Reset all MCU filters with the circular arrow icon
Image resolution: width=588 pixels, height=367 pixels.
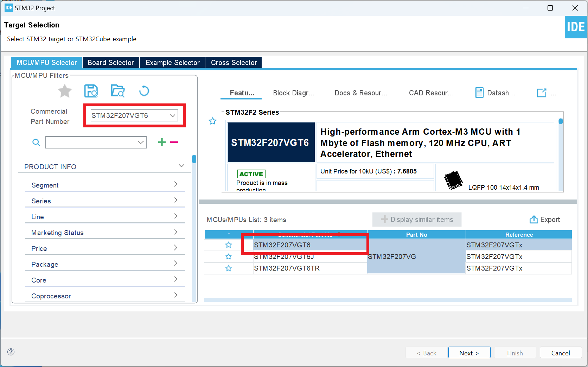click(144, 91)
